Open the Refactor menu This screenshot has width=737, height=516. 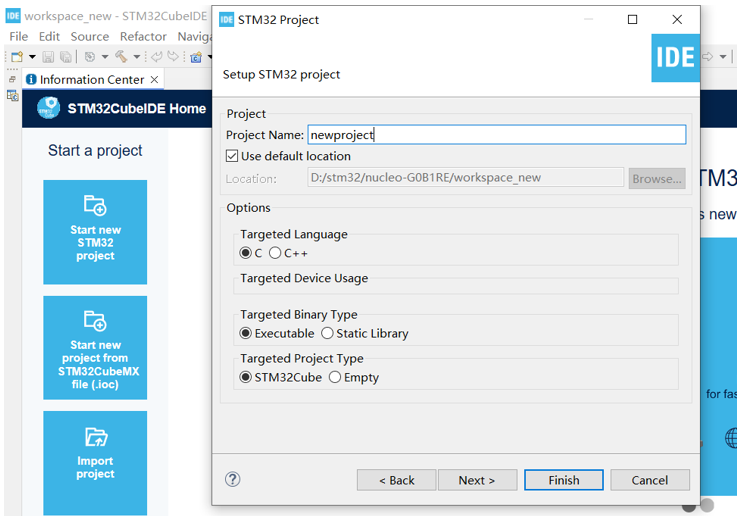(x=143, y=36)
